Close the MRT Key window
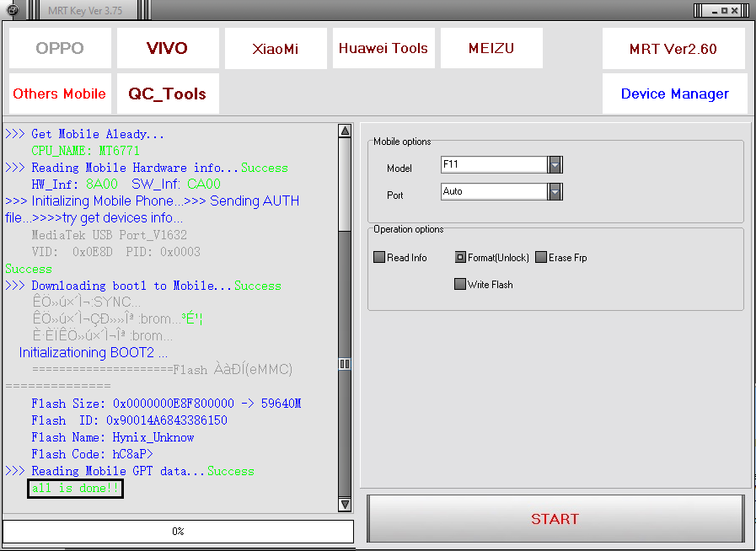The height and width of the screenshot is (551, 756). pos(734,11)
